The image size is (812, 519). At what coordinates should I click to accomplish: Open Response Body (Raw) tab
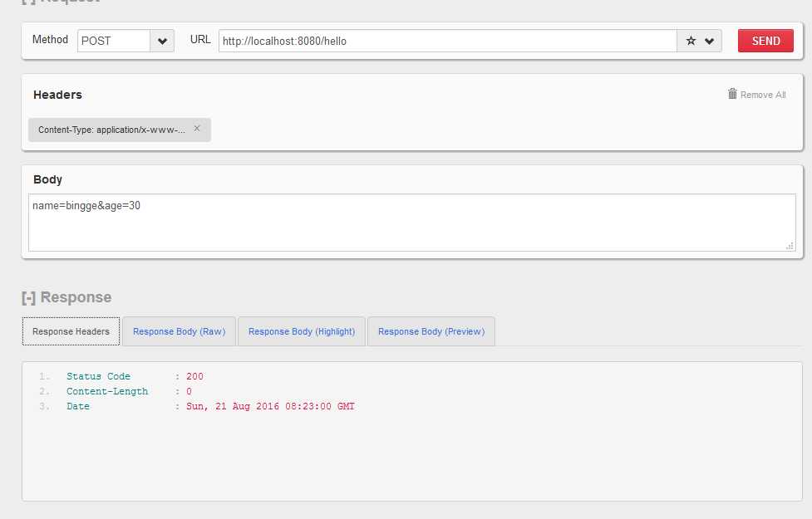tap(180, 331)
